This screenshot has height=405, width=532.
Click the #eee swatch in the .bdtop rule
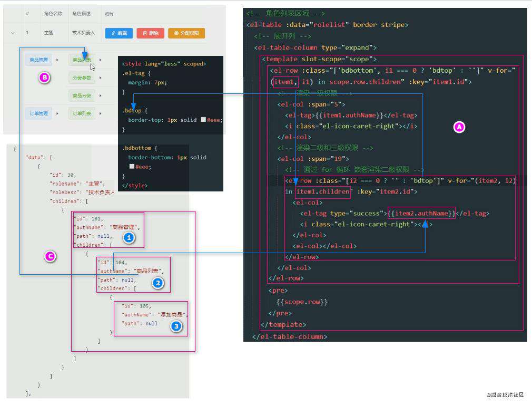click(203, 120)
